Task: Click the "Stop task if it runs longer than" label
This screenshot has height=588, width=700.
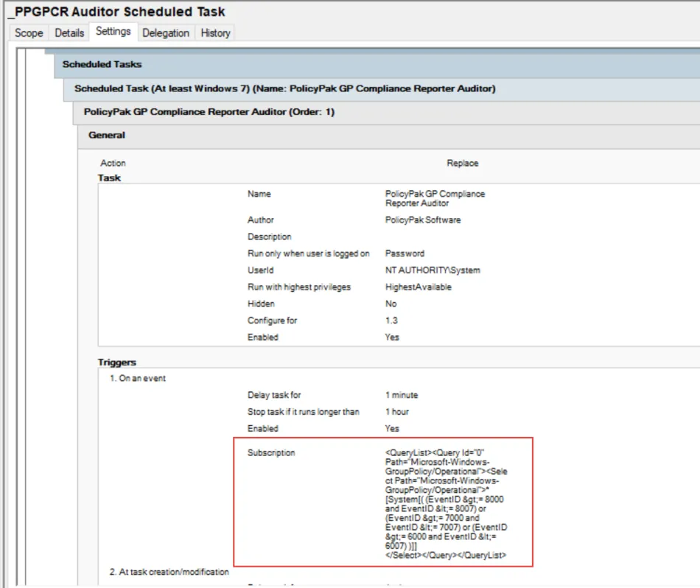Action: pos(304,411)
